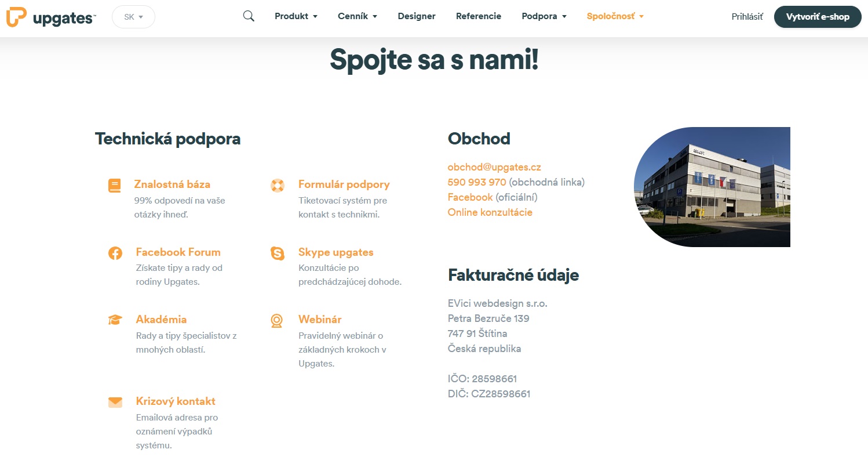Click the Prihlásiť login link
Screen dimensions: 868x471
(747, 17)
